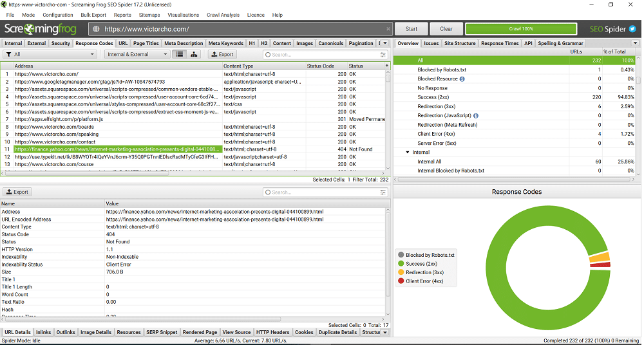Open the Mode menu
This screenshot has width=644, height=345.
click(28, 15)
